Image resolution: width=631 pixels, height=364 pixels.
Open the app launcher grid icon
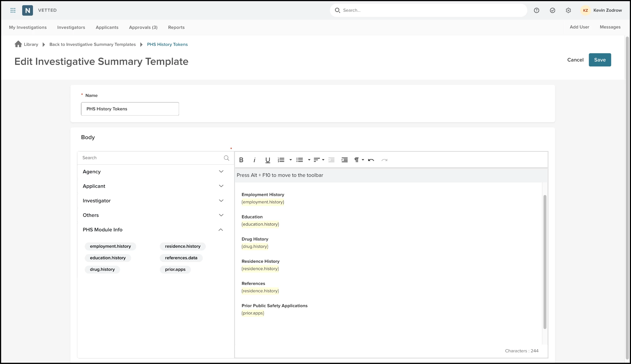13,10
